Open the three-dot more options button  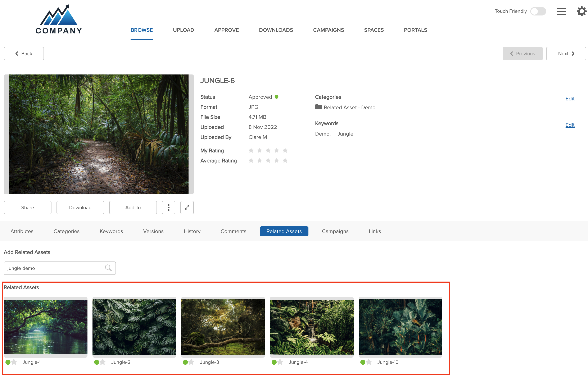click(x=168, y=208)
